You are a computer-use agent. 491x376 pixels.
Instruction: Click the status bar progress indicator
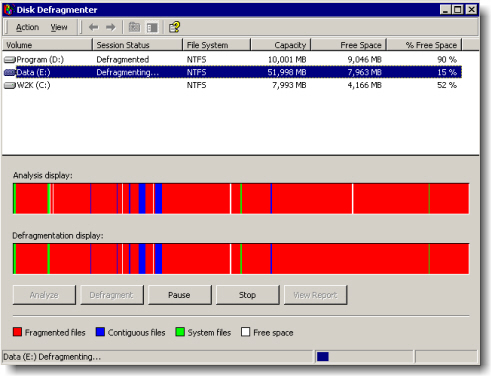(x=323, y=357)
